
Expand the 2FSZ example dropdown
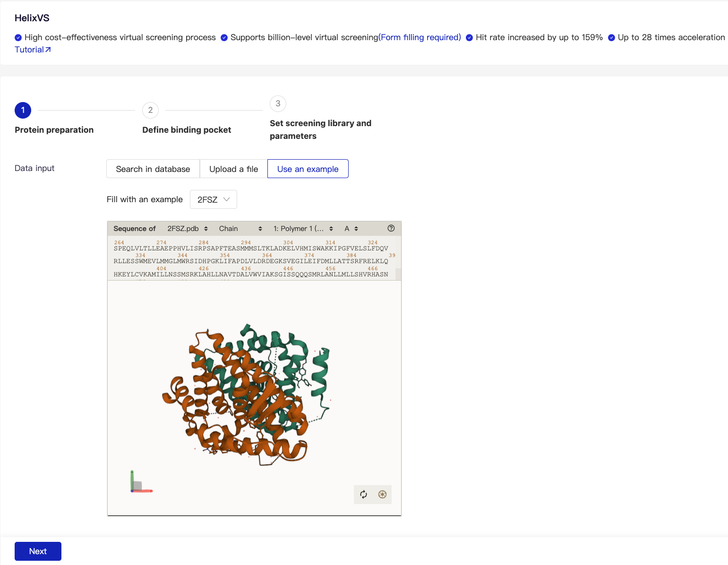click(214, 199)
